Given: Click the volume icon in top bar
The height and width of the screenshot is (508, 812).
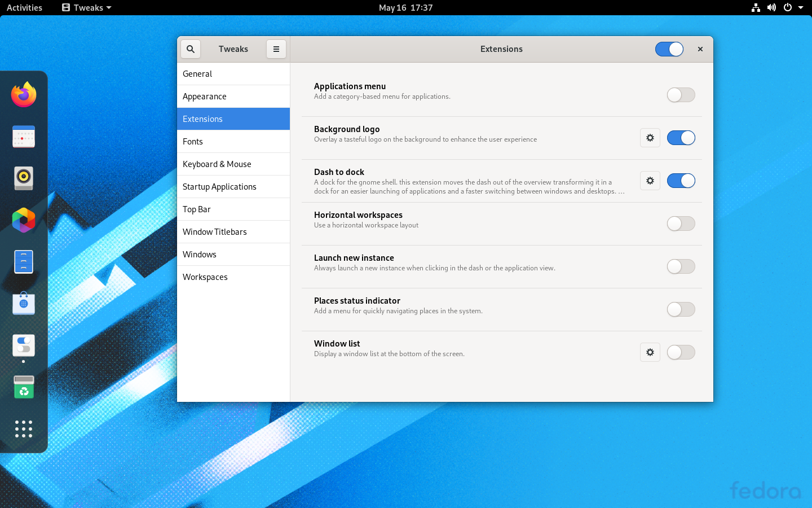Looking at the screenshot, I should coord(771,8).
